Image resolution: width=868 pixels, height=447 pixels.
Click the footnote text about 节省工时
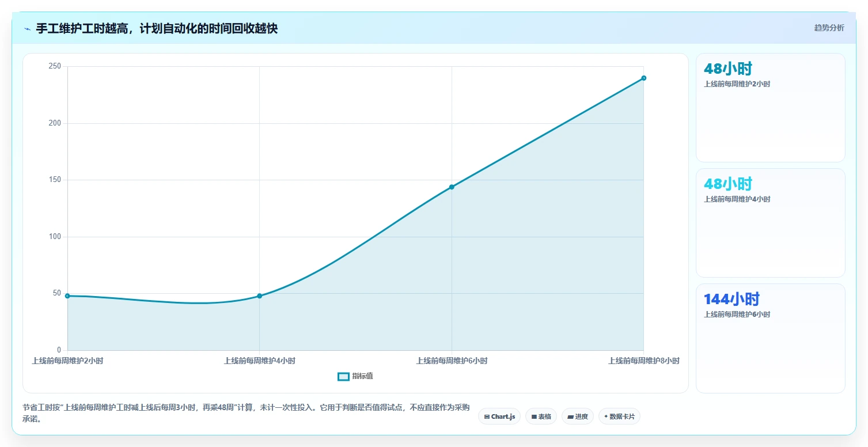[x=246, y=413]
